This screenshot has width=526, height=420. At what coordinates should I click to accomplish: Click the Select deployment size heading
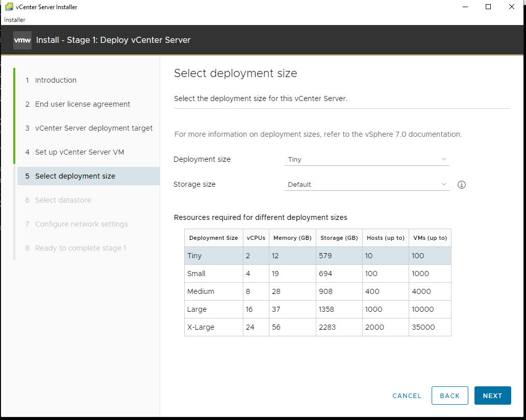[236, 73]
